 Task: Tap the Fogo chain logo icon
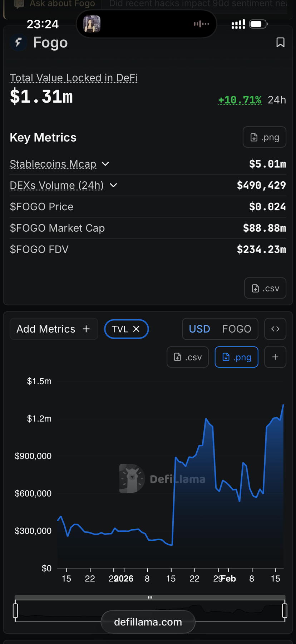[x=19, y=43]
